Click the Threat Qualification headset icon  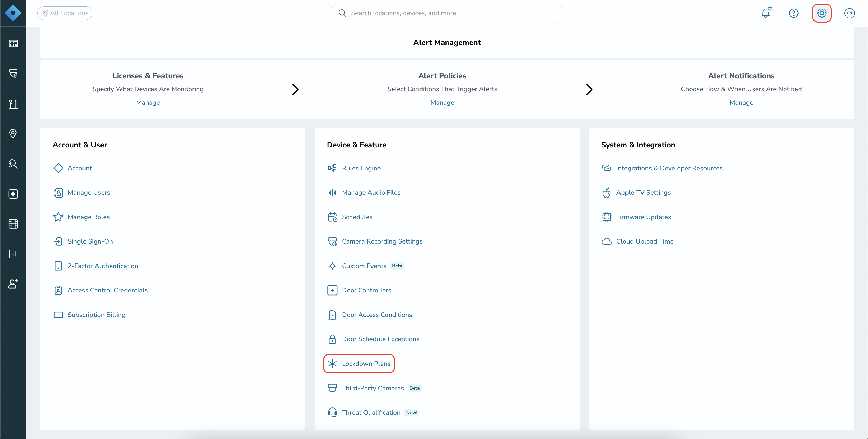(332, 413)
